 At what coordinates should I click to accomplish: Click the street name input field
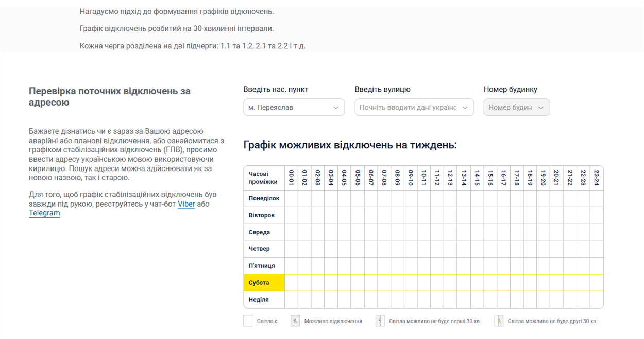[407, 108]
